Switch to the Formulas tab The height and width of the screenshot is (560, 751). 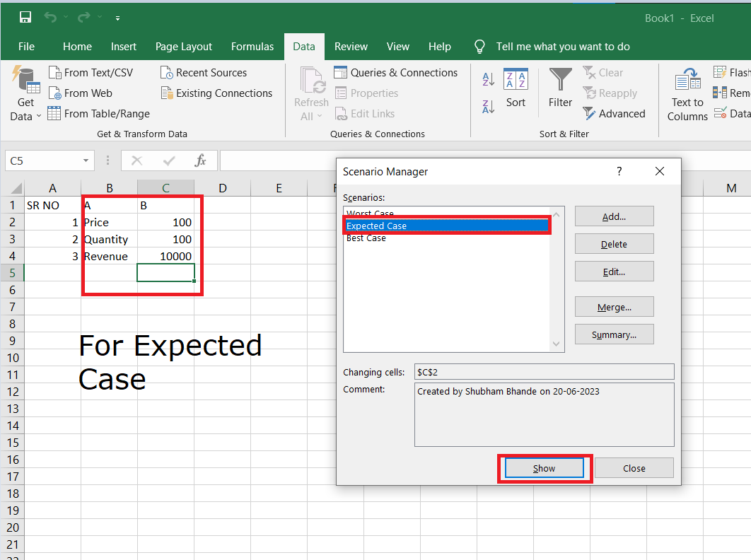click(x=252, y=47)
